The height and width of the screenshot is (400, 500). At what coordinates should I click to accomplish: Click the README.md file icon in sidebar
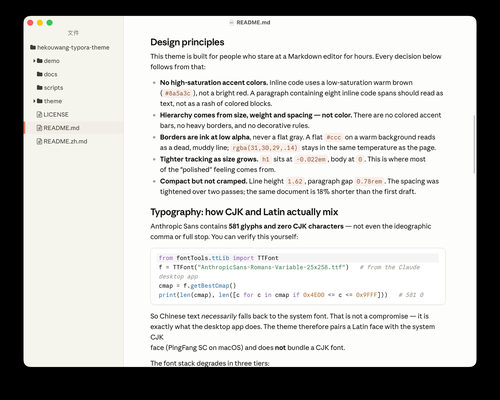(39, 128)
